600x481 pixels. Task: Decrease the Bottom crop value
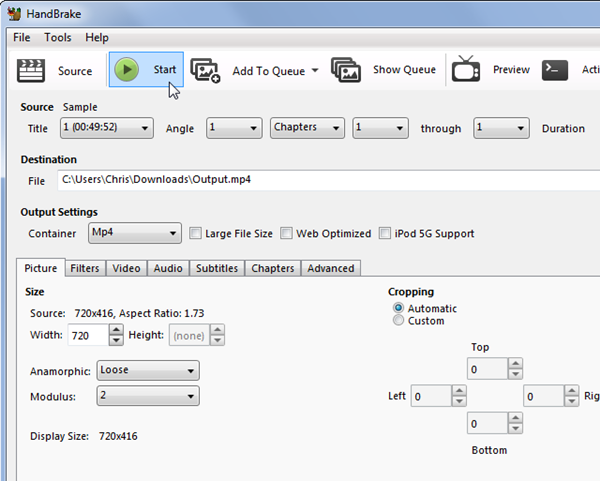[x=515, y=428]
